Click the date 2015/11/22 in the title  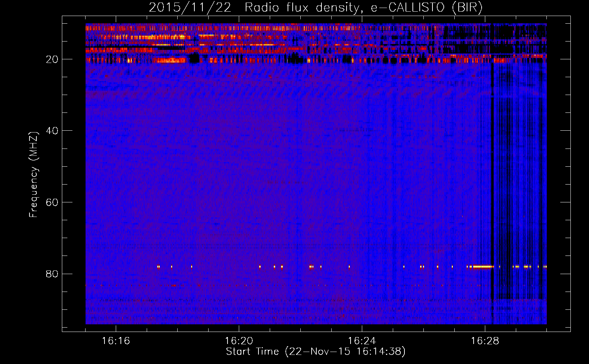click(x=190, y=8)
